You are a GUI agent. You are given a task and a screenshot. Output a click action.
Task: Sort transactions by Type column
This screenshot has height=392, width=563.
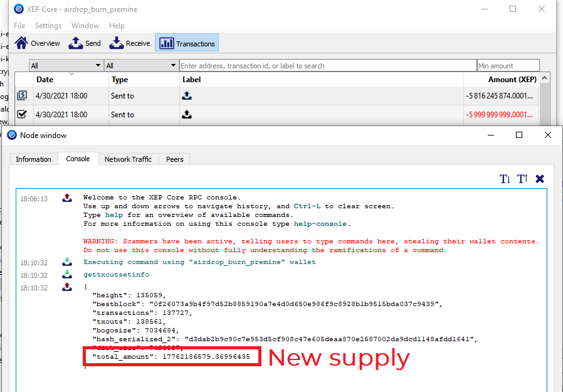tap(144, 80)
